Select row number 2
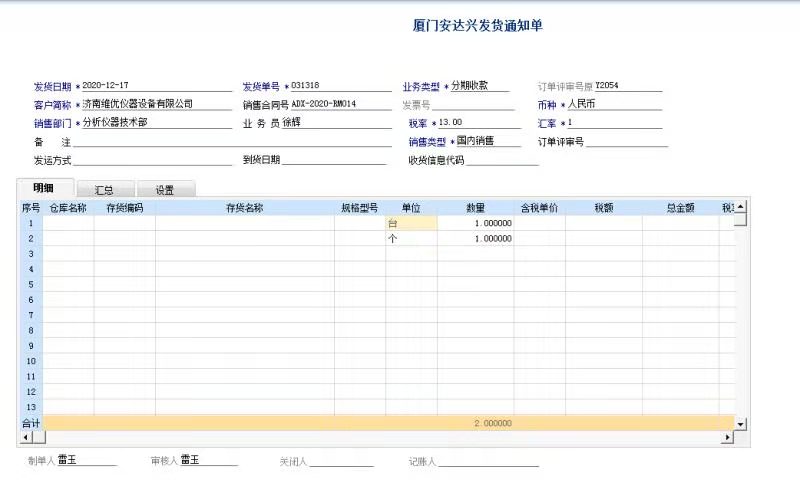The width and height of the screenshot is (800, 496). coord(31,238)
